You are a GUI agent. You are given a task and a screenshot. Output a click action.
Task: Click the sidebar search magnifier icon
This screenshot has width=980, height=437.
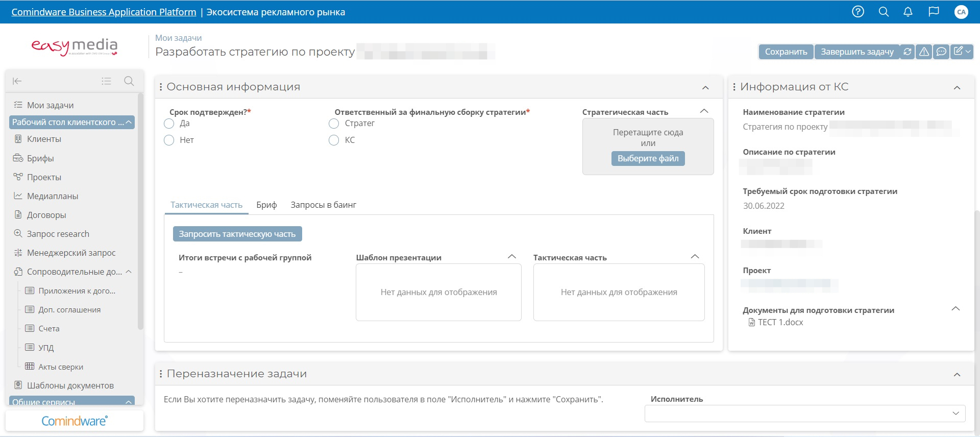click(129, 81)
